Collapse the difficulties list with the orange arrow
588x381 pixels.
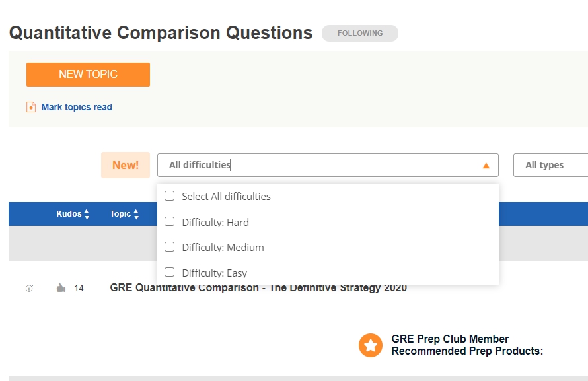pyautogui.click(x=486, y=166)
